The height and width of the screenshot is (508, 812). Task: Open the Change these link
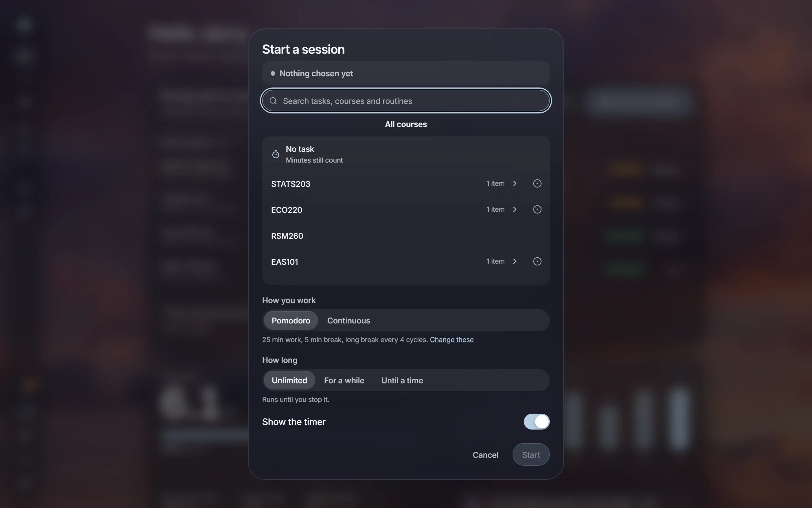tap(452, 340)
